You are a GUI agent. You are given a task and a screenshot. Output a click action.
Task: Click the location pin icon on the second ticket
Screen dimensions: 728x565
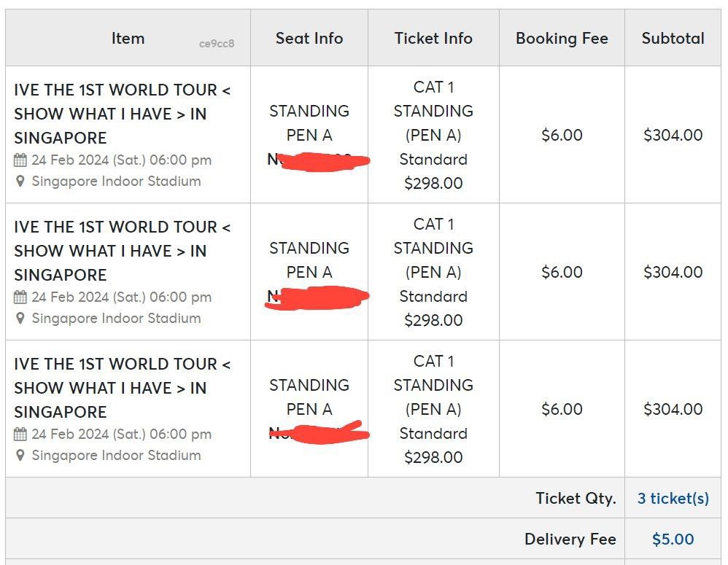click(20, 319)
